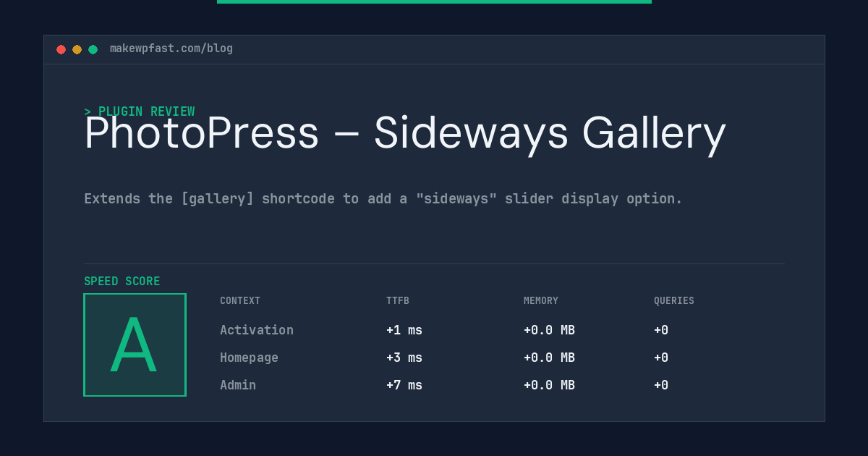Image resolution: width=868 pixels, height=456 pixels.
Task: Click the '+3 ms' Homepage TTFB value
Action: coord(404,358)
